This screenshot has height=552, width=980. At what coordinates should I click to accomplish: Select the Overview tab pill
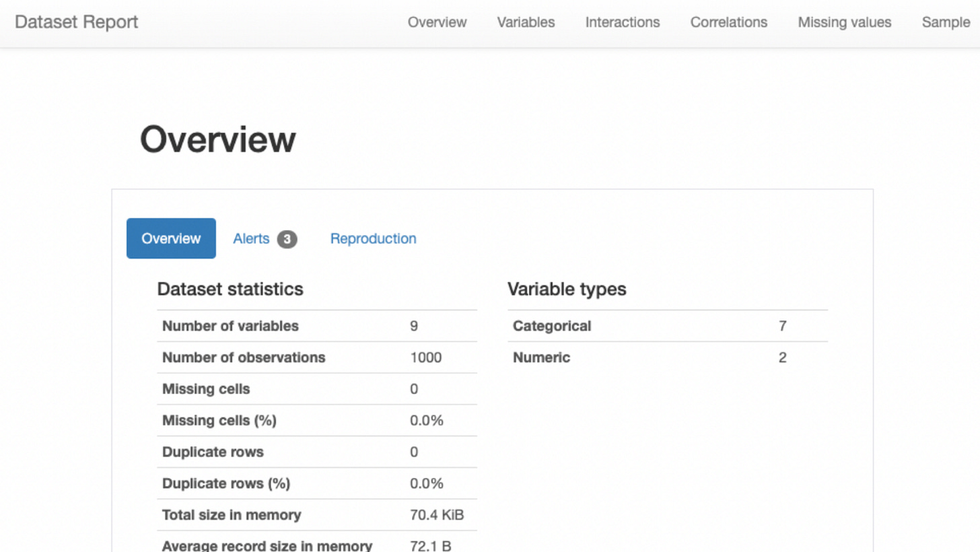[x=171, y=238]
